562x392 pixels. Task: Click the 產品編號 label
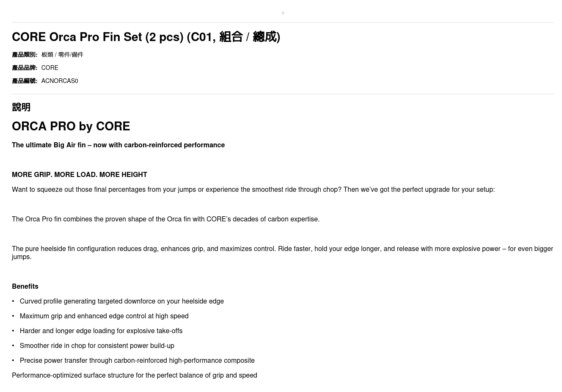(x=25, y=81)
